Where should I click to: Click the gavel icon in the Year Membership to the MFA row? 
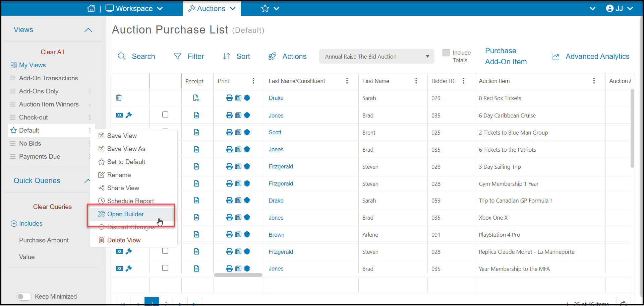(x=129, y=269)
